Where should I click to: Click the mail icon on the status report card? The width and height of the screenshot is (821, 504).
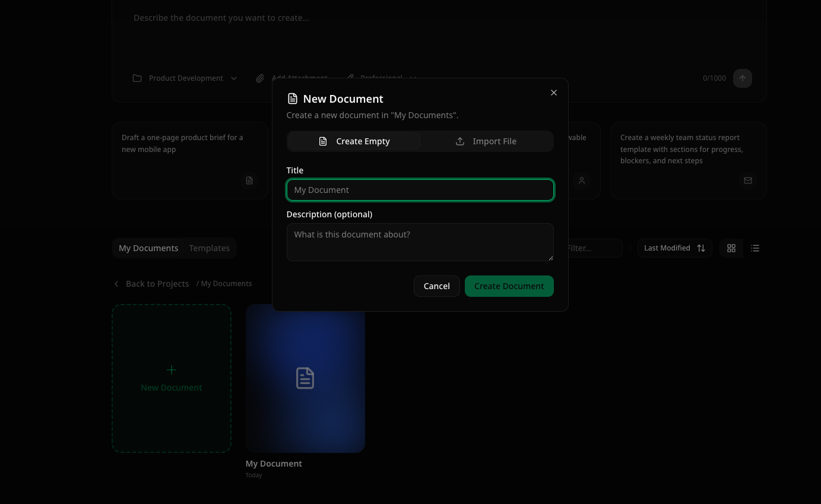click(748, 180)
